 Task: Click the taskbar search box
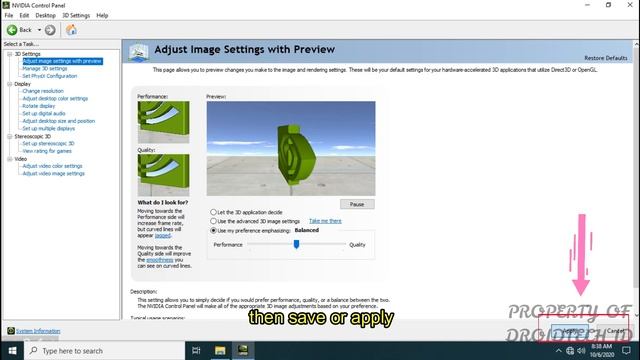104,351
